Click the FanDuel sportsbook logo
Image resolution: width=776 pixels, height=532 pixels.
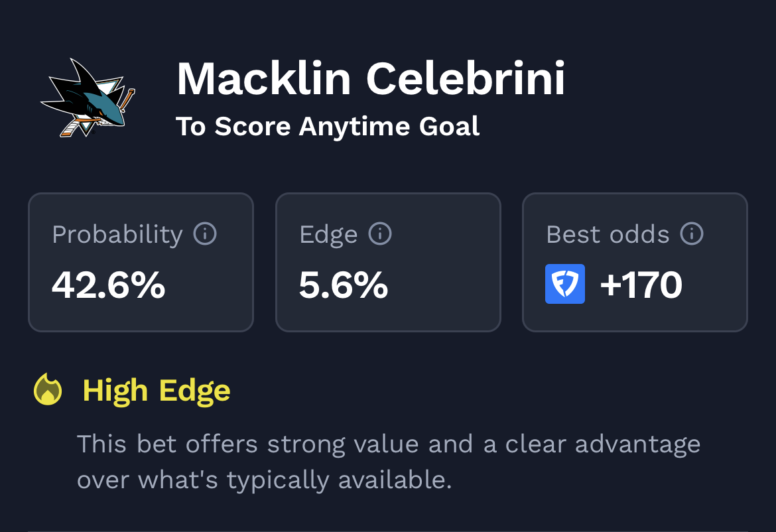[565, 284]
